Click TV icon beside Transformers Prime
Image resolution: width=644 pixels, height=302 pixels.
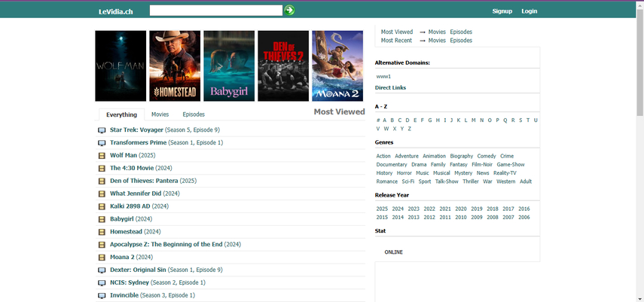[102, 143]
